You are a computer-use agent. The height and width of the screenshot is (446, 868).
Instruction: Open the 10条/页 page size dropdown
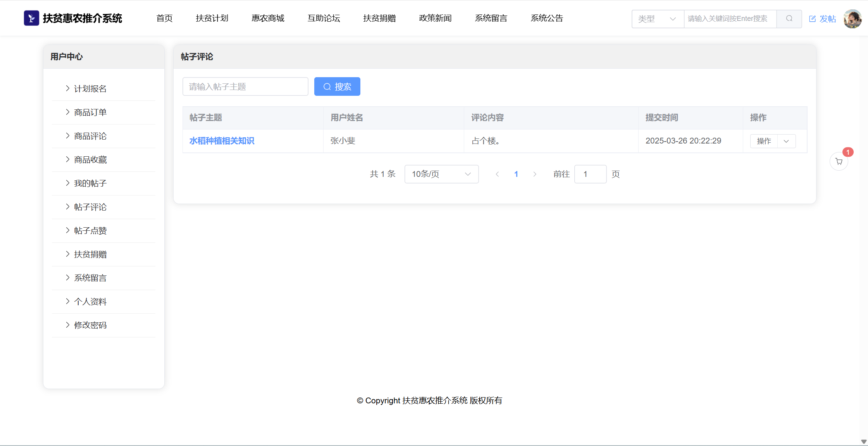coord(441,174)
